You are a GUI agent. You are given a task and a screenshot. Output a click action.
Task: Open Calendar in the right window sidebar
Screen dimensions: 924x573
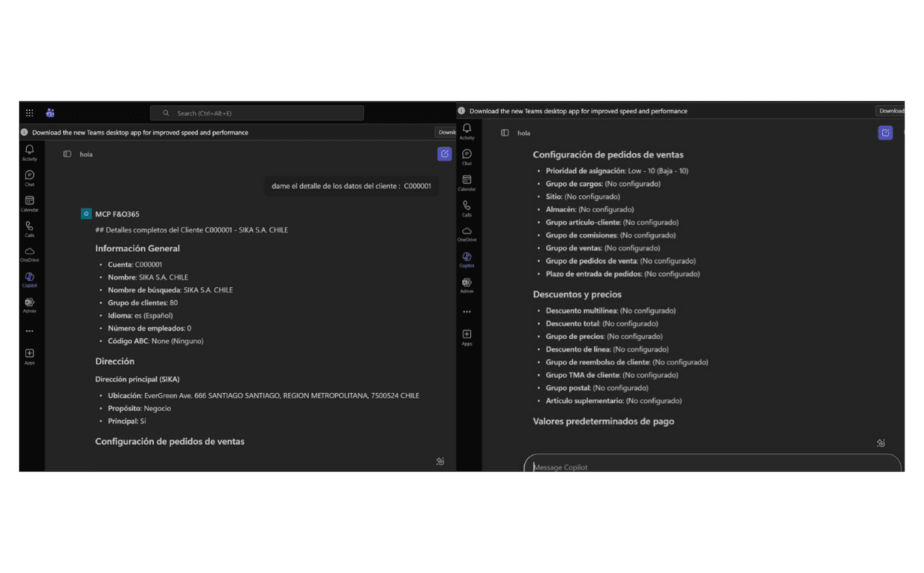pyautogui.click(x=466, y=182)
